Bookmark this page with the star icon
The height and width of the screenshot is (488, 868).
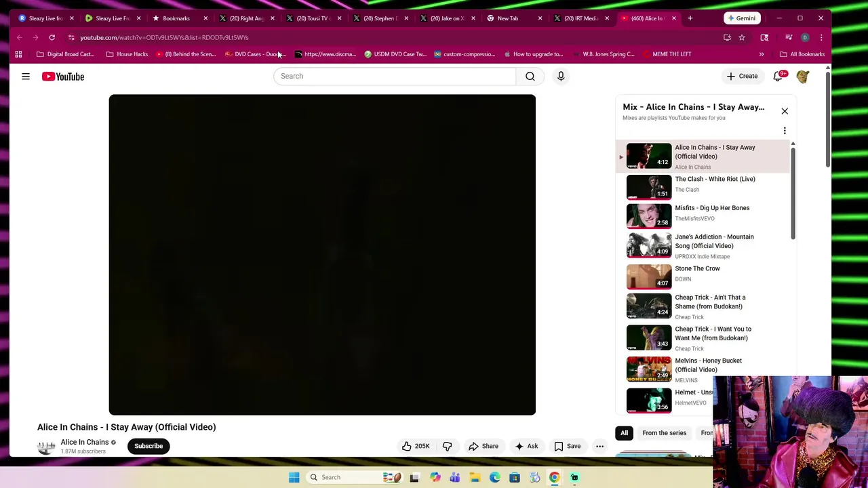(742, 37)
